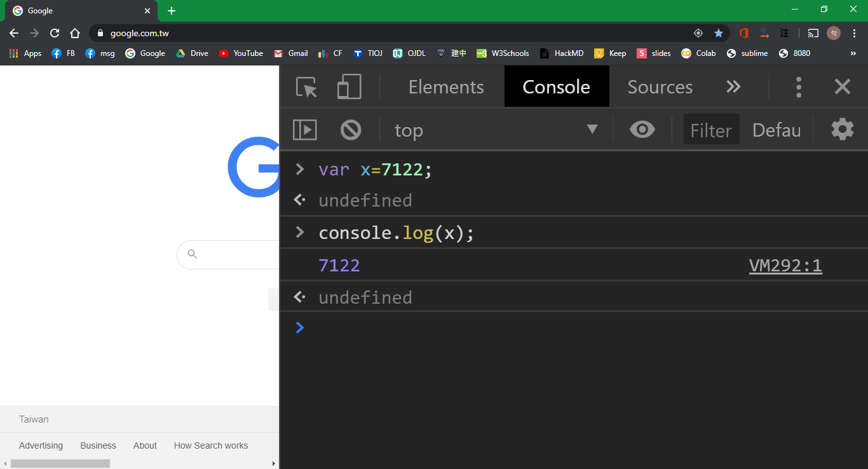The width and height of the screenshot is (868, 469).
Task: Open the Advertising footer link
Action: [41, 445]
